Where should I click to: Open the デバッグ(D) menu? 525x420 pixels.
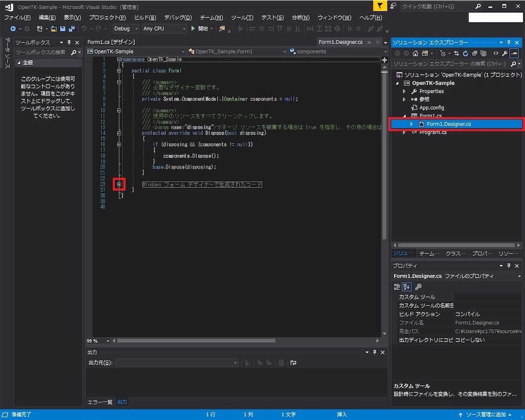[178, 18]
